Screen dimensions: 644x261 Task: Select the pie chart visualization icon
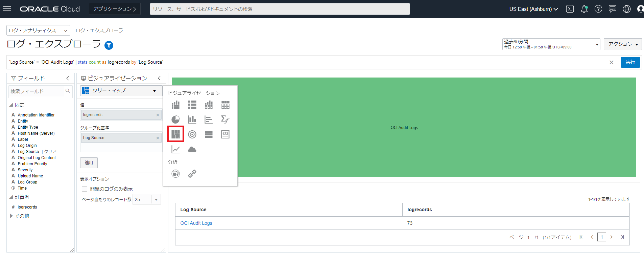175,119
